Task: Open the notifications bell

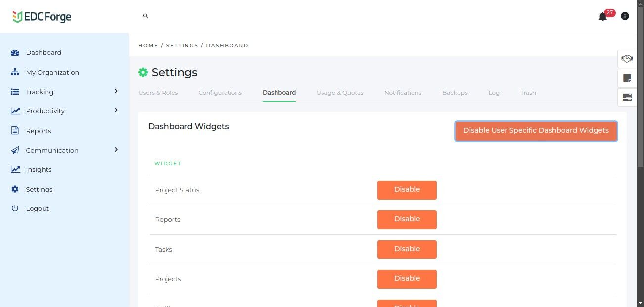Action: [x=602, y=17]
